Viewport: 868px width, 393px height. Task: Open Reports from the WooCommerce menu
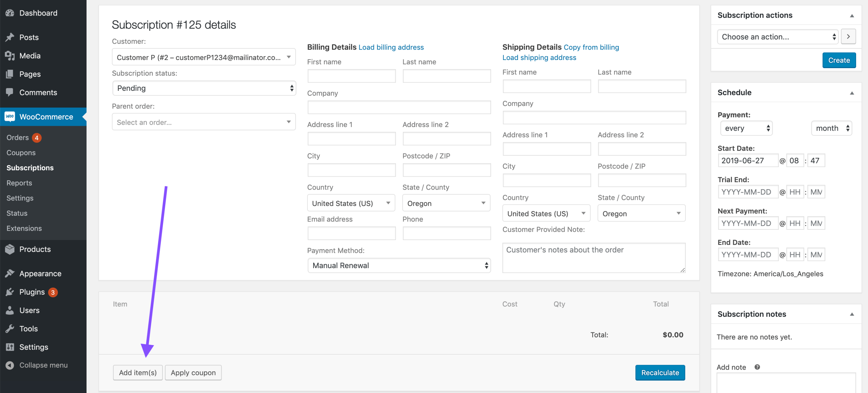19,182
